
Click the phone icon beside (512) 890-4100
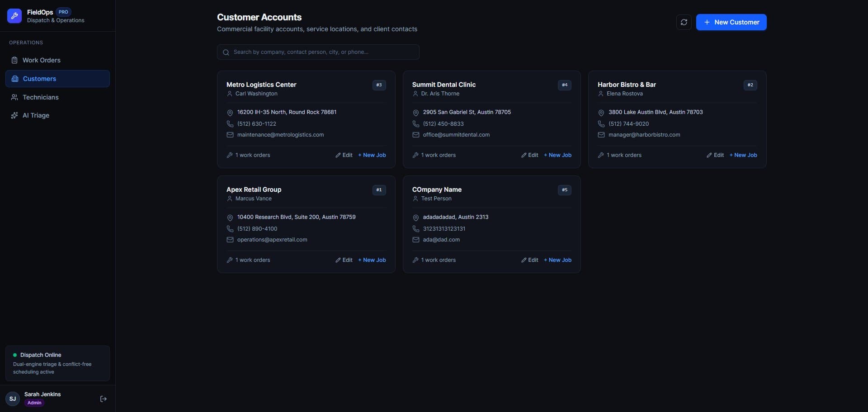coord(230,229)
